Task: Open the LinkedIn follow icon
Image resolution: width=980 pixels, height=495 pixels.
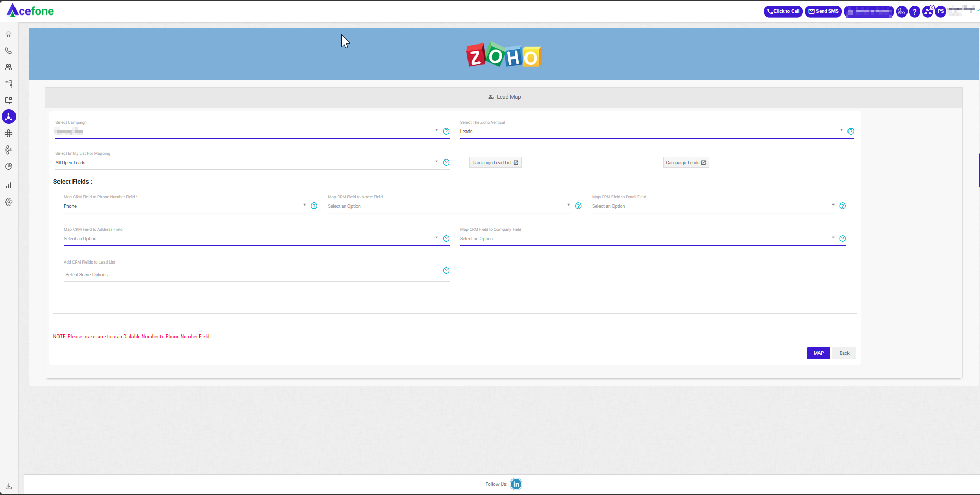Action: pos(516,484)
